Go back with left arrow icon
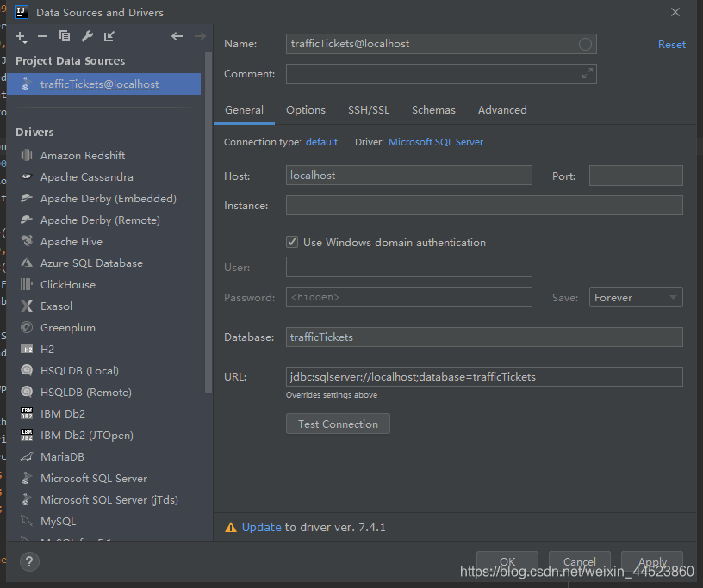The width and height of the screenshot is (703, 588). point(177,36)
